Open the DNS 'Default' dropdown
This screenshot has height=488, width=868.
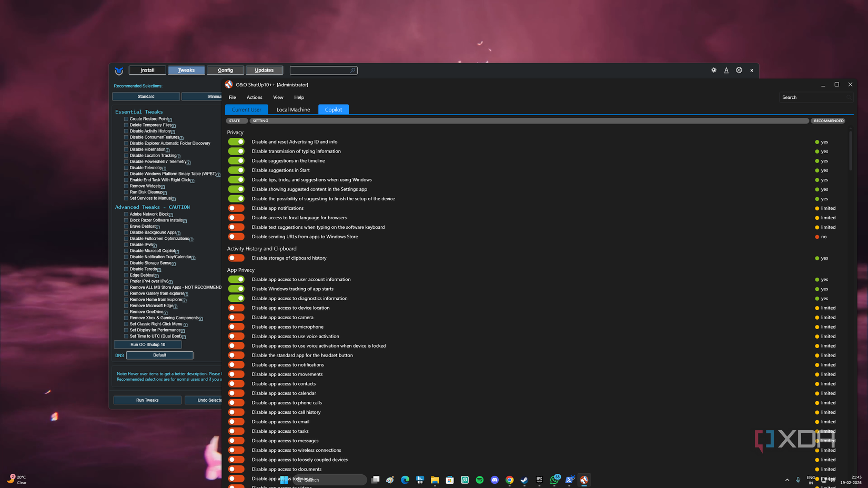159,355
